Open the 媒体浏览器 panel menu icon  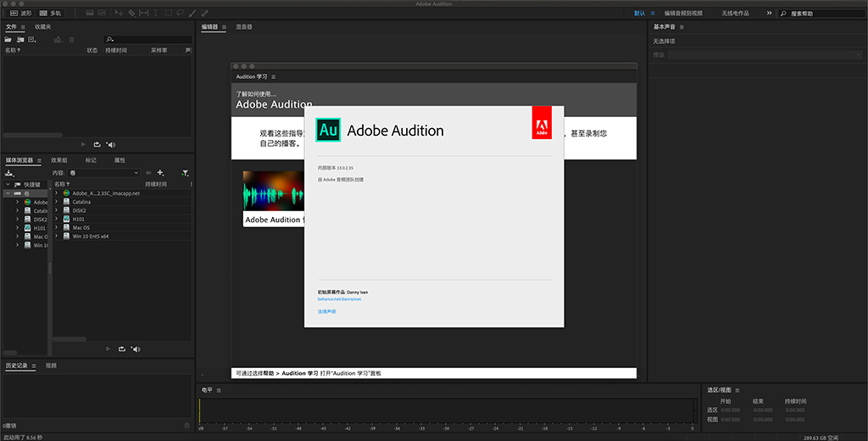39,160
